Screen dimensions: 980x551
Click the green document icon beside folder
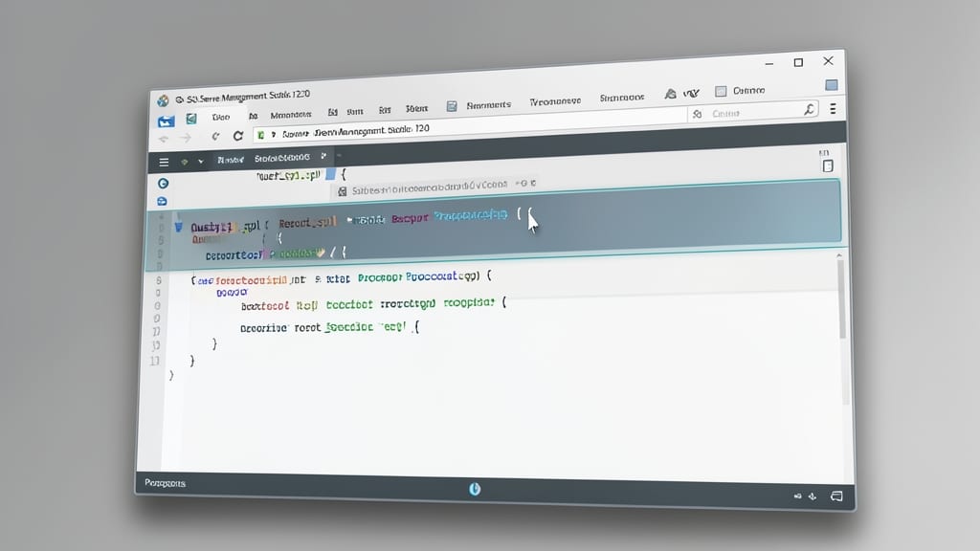tap(191, 119)
